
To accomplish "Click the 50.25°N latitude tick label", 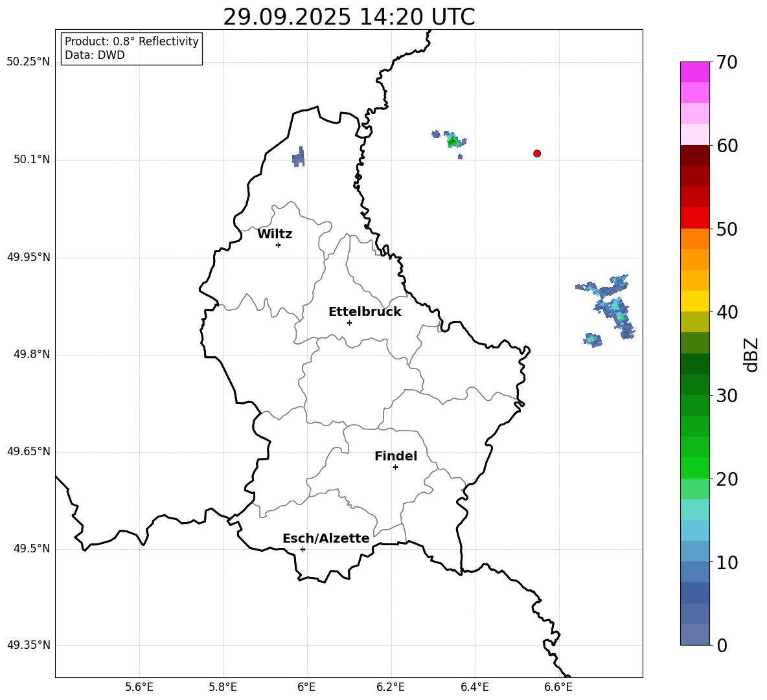I will click(29, 62).
